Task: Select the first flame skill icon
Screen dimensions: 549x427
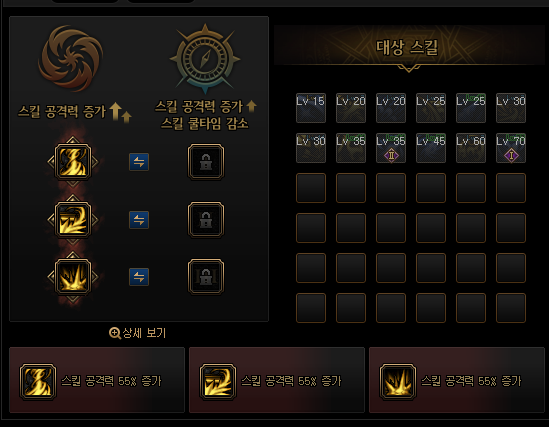Action: (x=73, y=162)
